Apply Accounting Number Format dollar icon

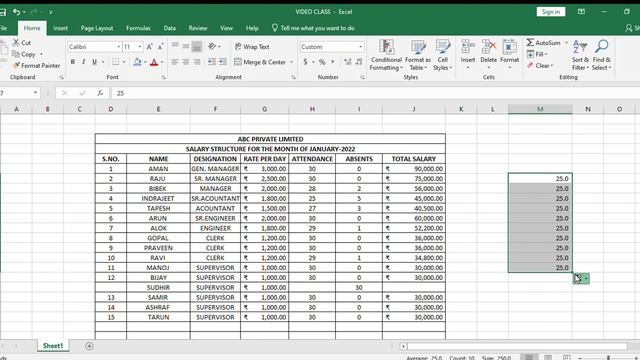coord(305,62)
